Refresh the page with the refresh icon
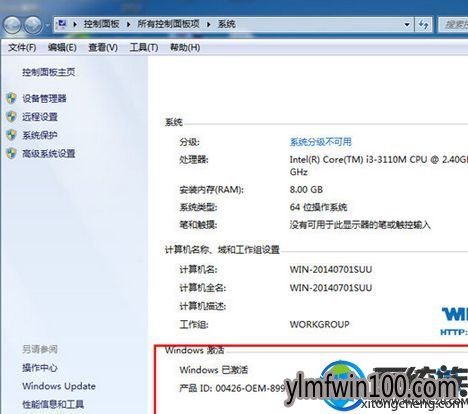 coord(423,25)
